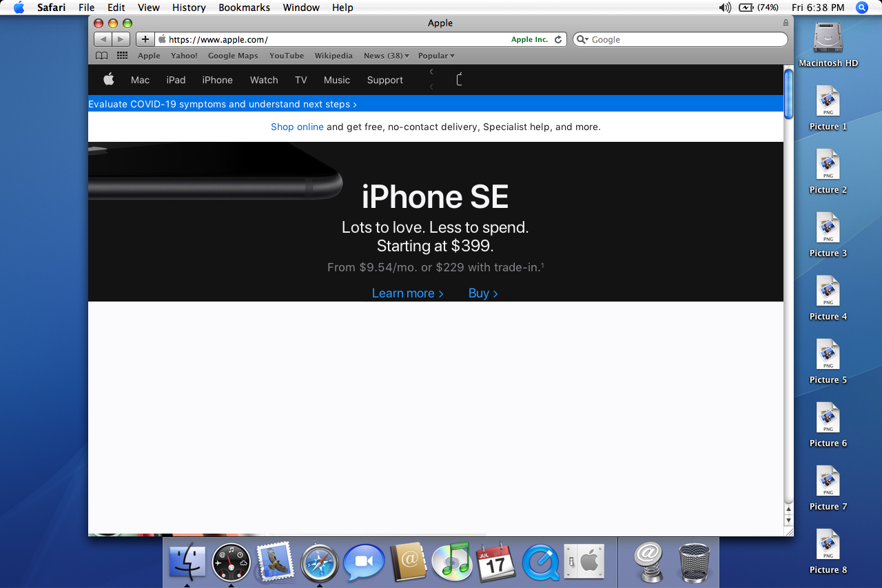Open Finder from the Dock

[x=187, y=561]
